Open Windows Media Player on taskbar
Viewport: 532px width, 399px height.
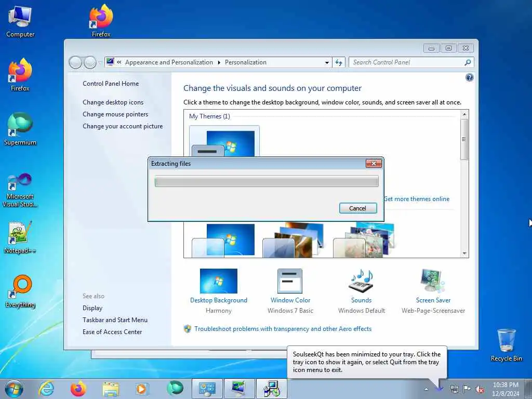coord(141,389)
